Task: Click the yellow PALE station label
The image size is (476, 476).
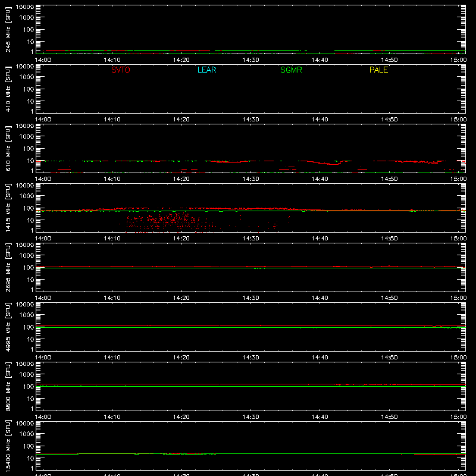Action: point(378,70)
